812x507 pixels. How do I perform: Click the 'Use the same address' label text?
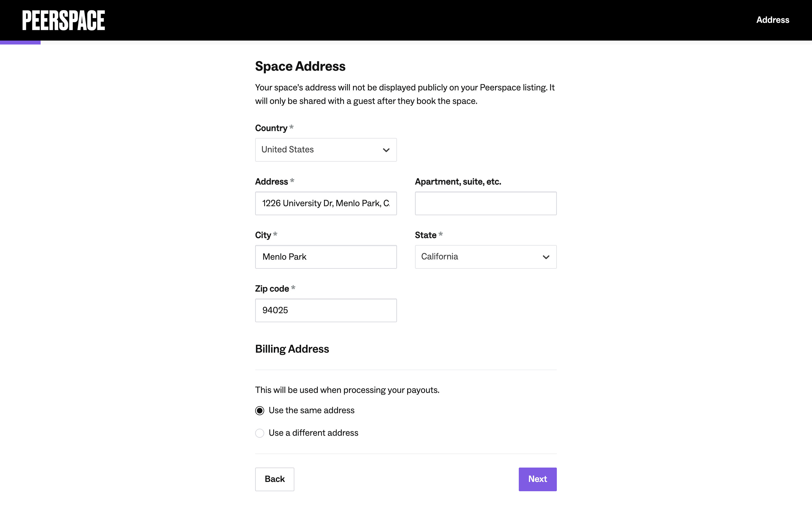(311, 410)
